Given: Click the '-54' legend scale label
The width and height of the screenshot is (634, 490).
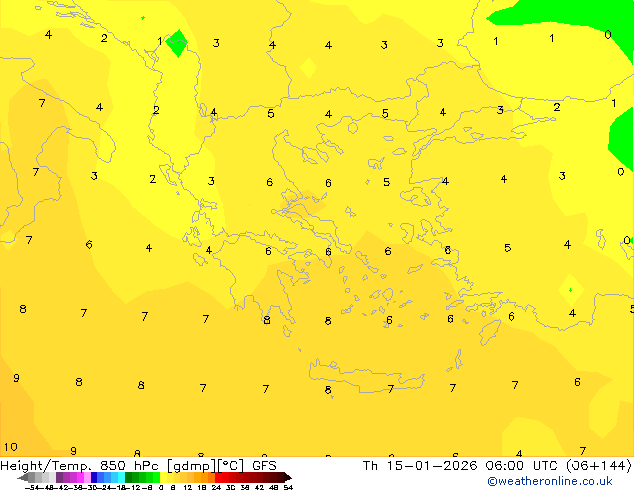Looking at the screenshot, I should pyautogui.click(x=32, y=487).
